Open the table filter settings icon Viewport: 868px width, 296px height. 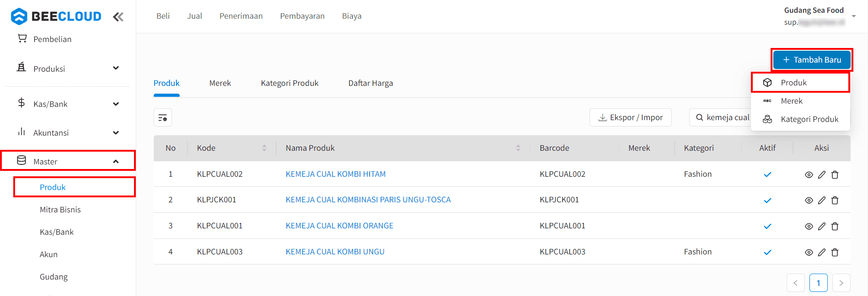pos(163,118)
